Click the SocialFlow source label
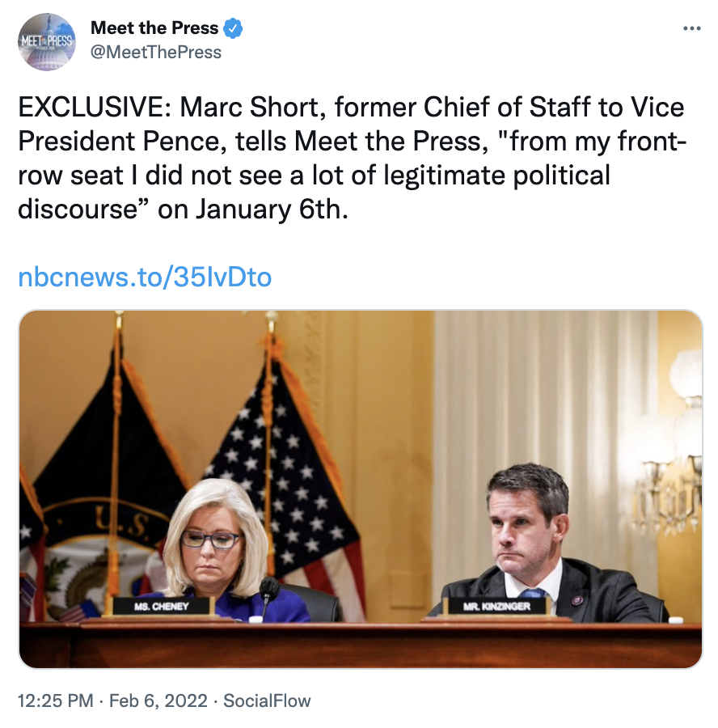 [x=268, y=700]
